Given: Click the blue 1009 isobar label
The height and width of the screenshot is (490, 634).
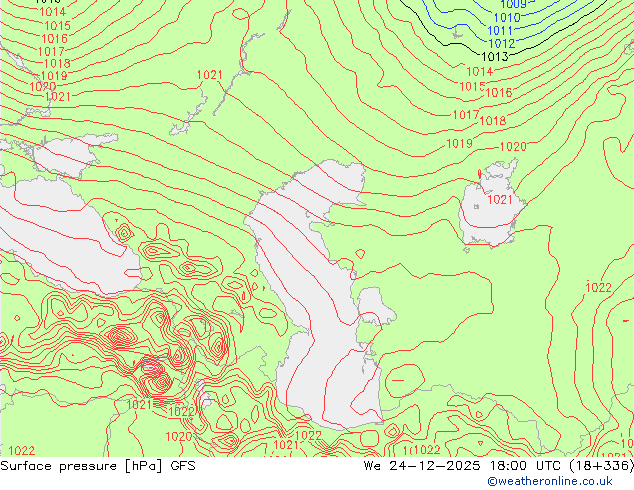Looking at the screenshot, I should coord(514,4).
